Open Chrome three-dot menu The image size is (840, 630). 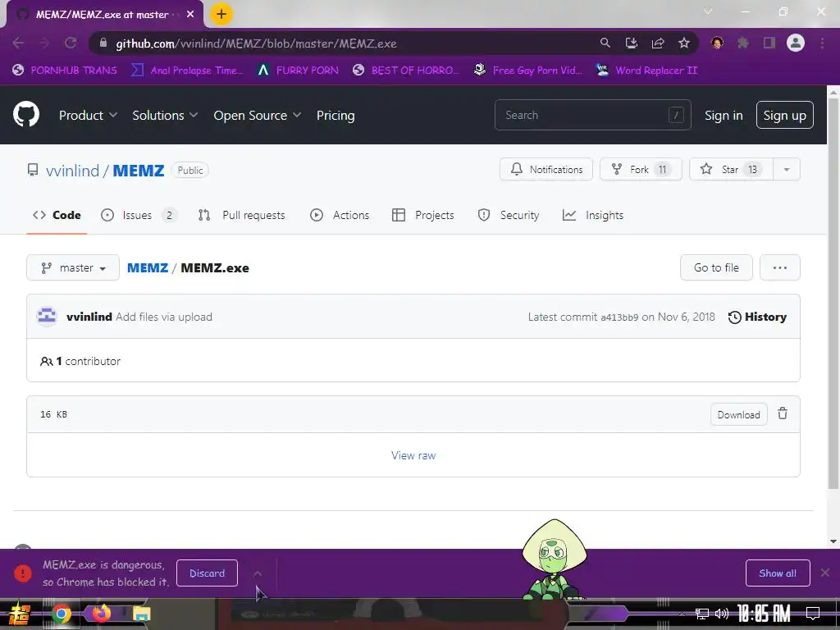click(822, 43)
